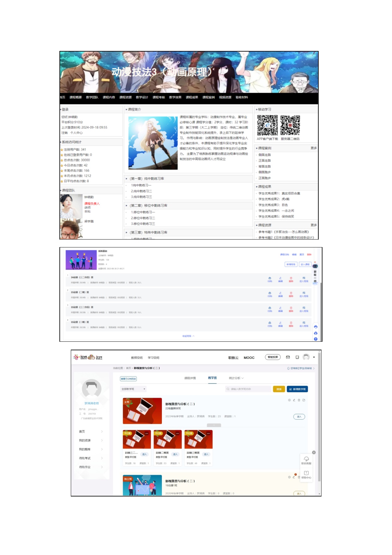Open the 联系客服 support icon
The width and height of the screenshot is (392, 555).
(306, 460)
